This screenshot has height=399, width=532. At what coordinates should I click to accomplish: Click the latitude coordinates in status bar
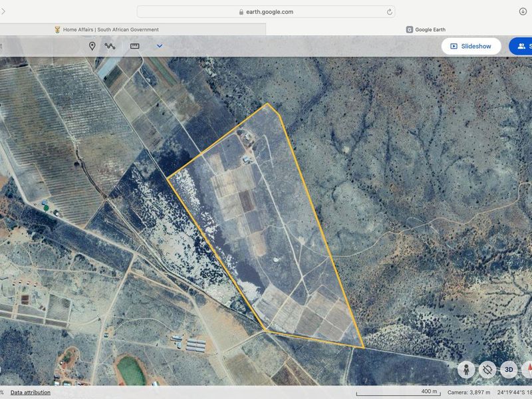(515, 392)
